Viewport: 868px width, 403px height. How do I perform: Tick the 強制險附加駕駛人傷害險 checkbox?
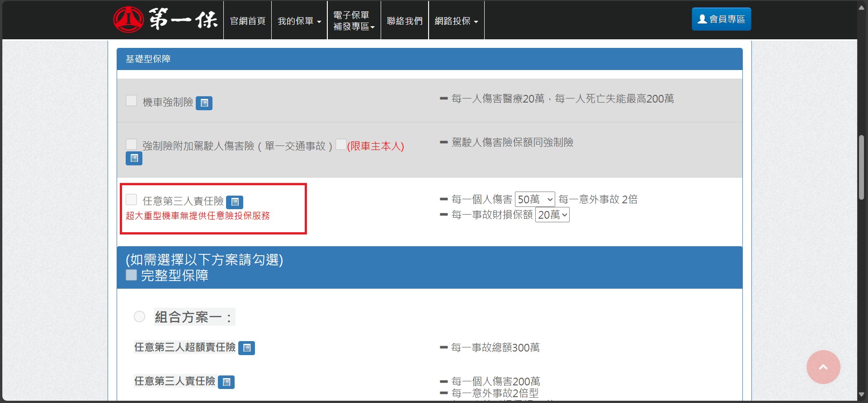coord(132,144)
